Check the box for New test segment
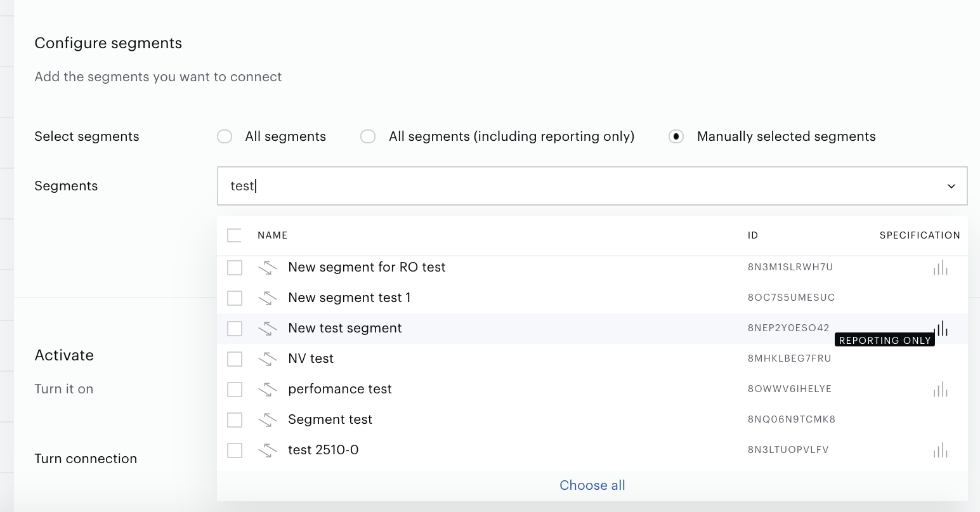 coord(235,329)
